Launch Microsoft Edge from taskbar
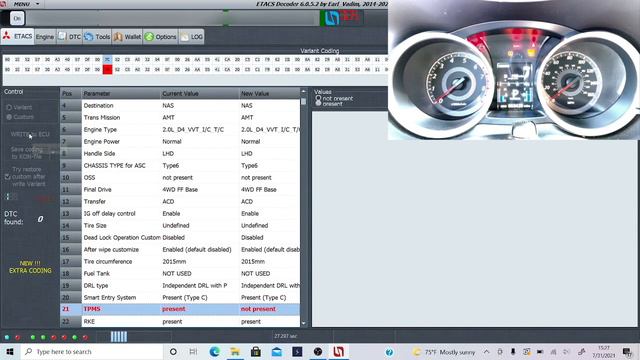Viewport: 640px width, 360px height. [214, 352]
